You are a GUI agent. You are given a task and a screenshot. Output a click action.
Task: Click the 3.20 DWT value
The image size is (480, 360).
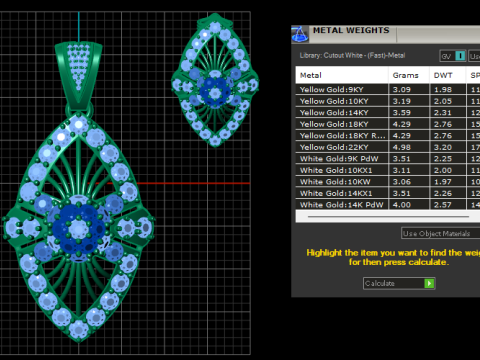(x=443, y=147)
